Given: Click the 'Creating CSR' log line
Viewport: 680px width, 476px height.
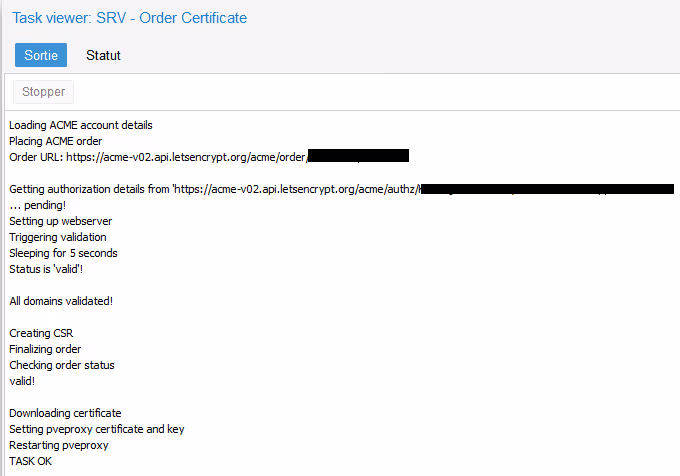Looking at the screenshot, I should (x=41, y=333).
